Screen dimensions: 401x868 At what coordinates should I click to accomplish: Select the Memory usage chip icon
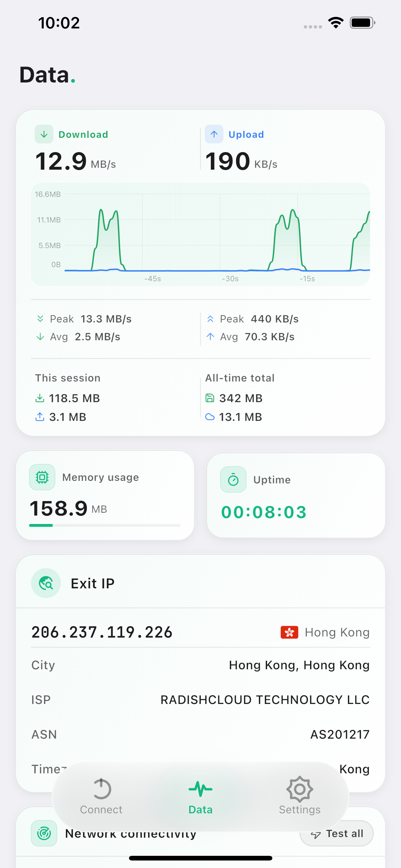point(42,477)
